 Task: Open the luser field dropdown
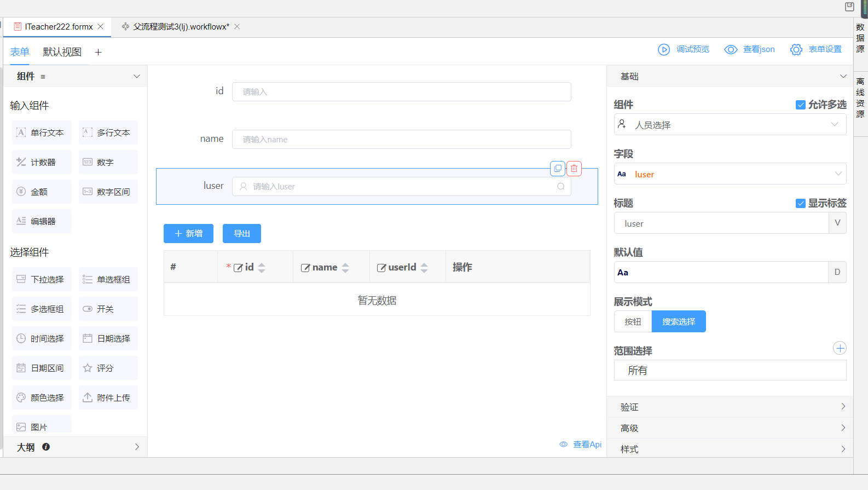tap(730, 174)
